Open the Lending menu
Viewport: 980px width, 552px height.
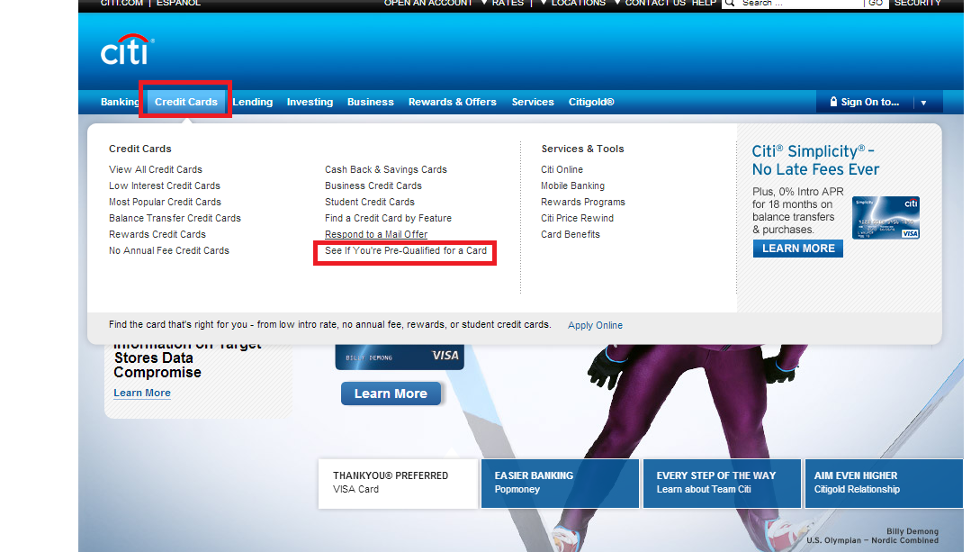click(x=253, y=102)
